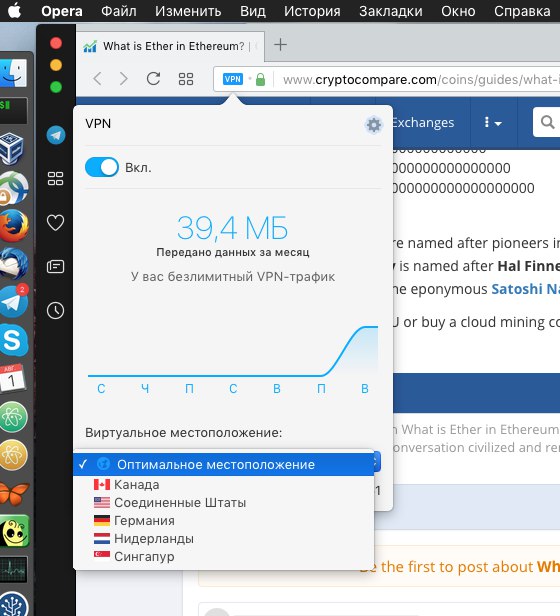Click the site search magnifier icon

[x=547, y=122]
